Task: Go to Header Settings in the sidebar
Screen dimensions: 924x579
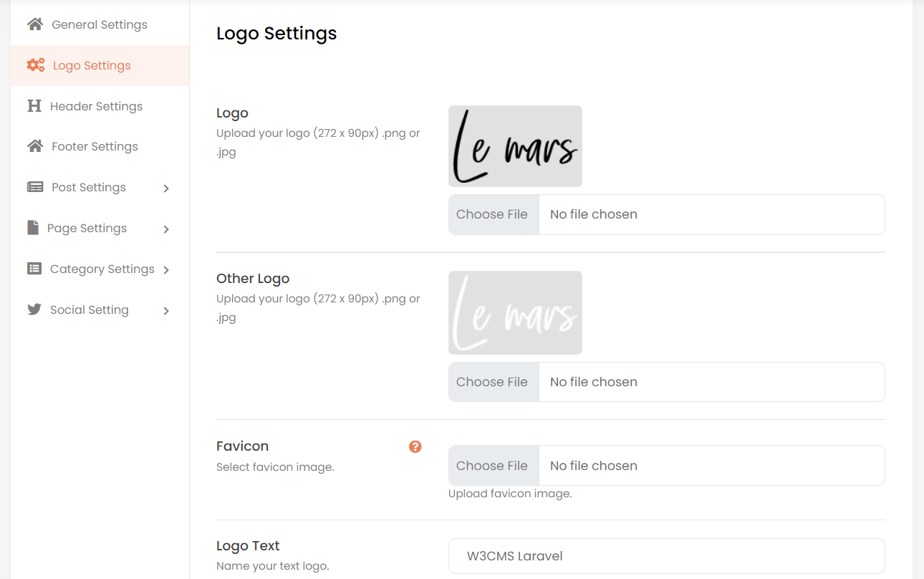Action: coord(96,106)
